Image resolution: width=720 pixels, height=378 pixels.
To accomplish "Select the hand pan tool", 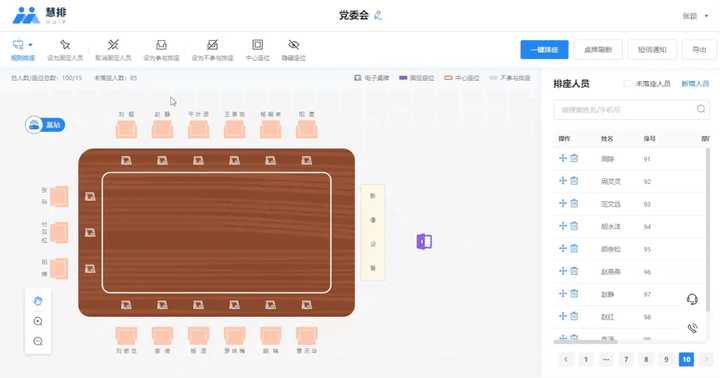I will point(38,301).
